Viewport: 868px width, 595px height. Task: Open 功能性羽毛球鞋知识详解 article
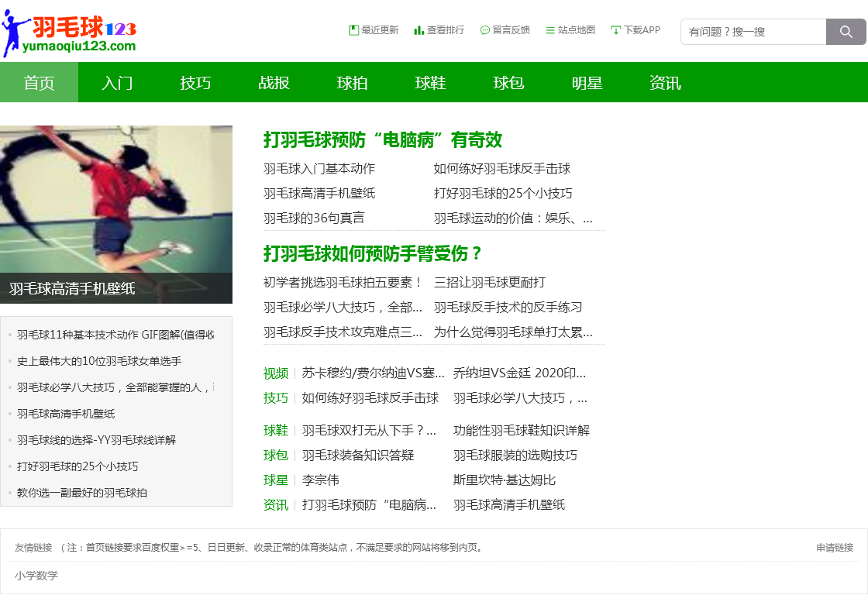pyautogui.click(x=522, y=431)
